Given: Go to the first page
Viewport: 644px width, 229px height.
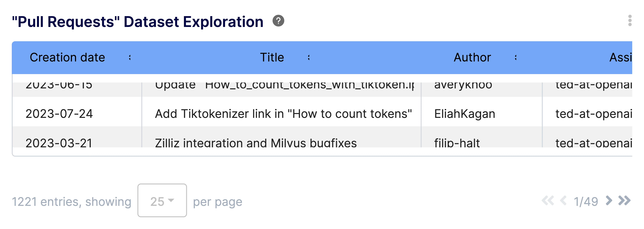Looking at the screenshot, I should point(548,201).
